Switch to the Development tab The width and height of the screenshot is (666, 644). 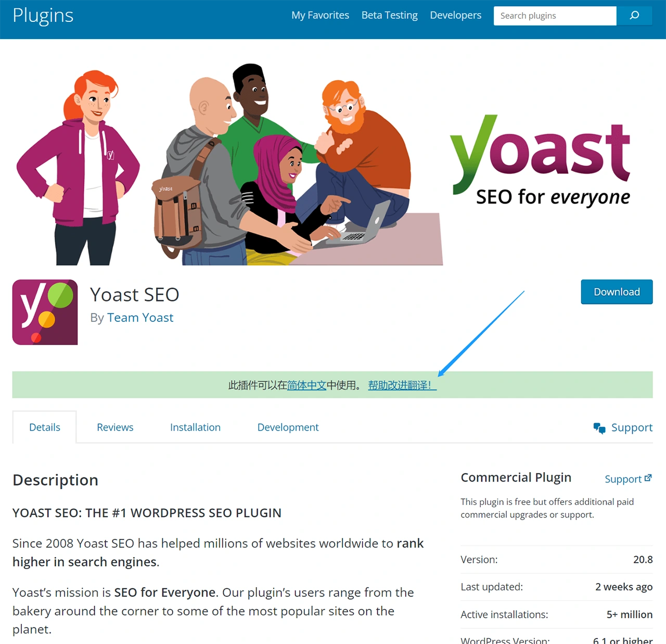tap(288, 427)
